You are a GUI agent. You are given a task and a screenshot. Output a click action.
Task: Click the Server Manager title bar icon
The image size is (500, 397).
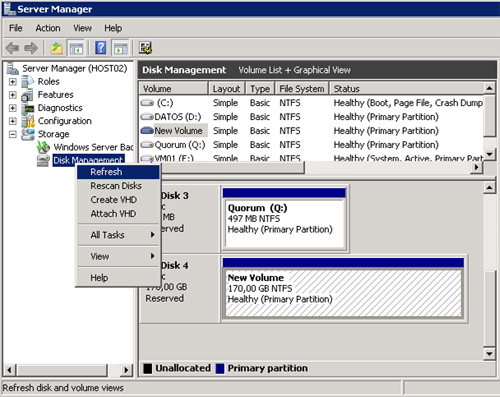click(9, 9)
